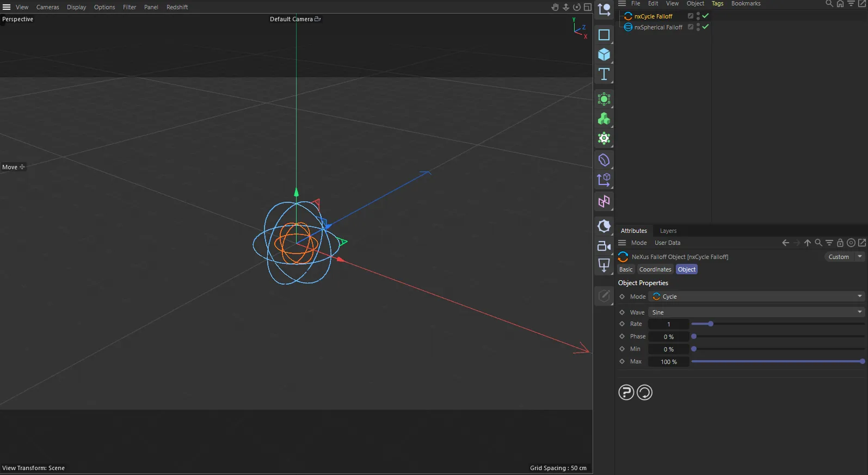Switch to the Coordinates tab
The height and width of the screenshot is (475, 868).
tap(655, 269)
